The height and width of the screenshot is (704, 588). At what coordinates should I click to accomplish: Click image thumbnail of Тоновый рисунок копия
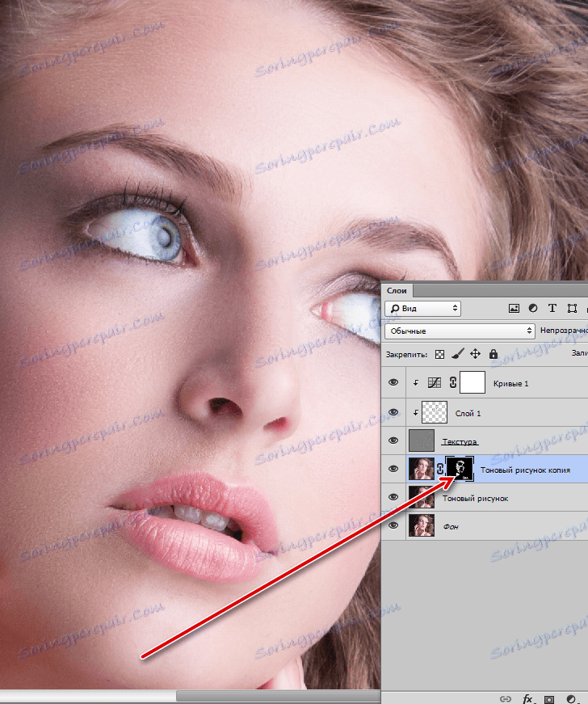point(422,469)
